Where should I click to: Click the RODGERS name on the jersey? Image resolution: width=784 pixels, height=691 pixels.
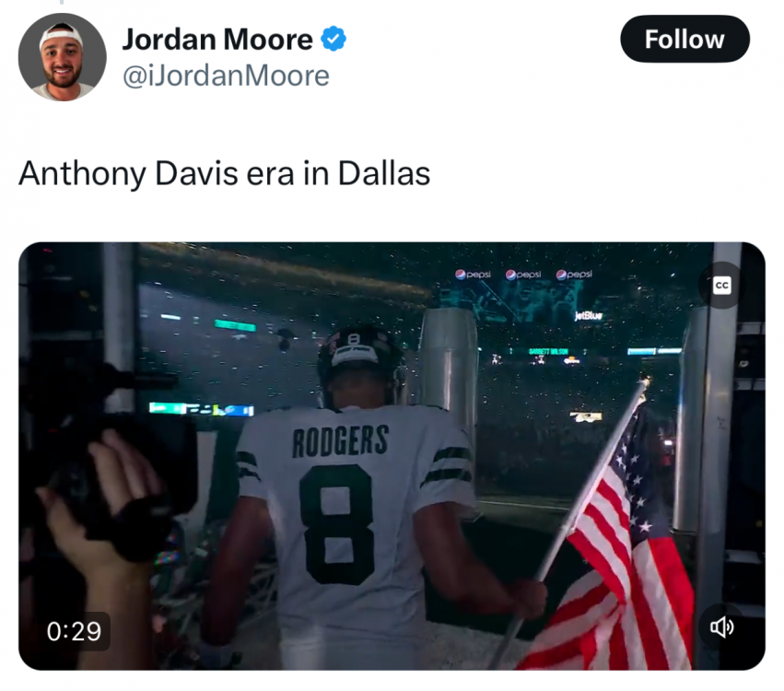pyautogui.click(x=341, y=441)
